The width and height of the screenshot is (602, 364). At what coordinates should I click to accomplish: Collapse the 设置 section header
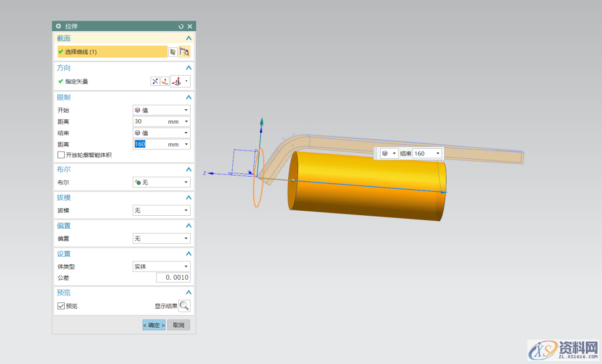point(188,254)
